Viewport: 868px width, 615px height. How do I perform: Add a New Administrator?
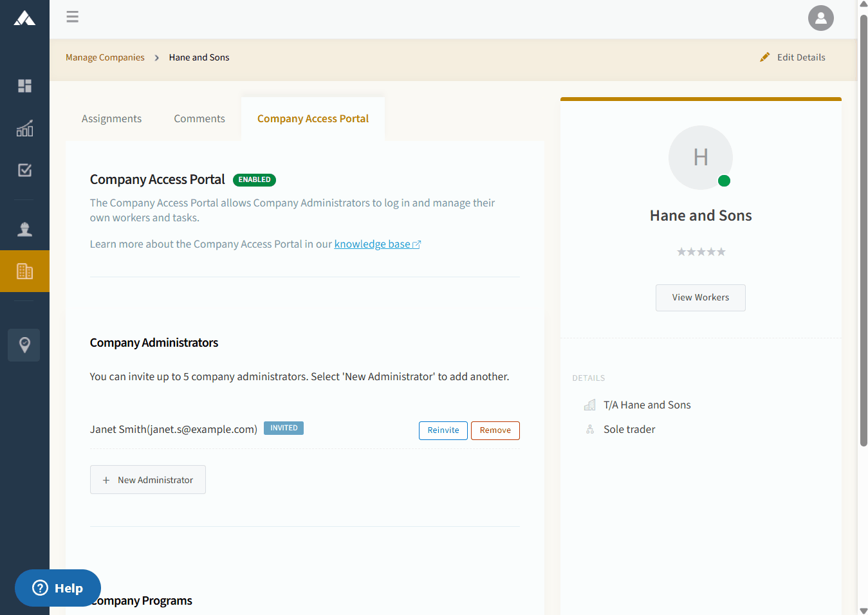(148, 480)
